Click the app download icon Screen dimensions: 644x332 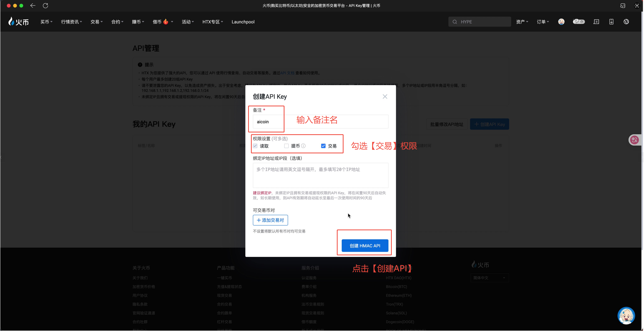(611, 22)
